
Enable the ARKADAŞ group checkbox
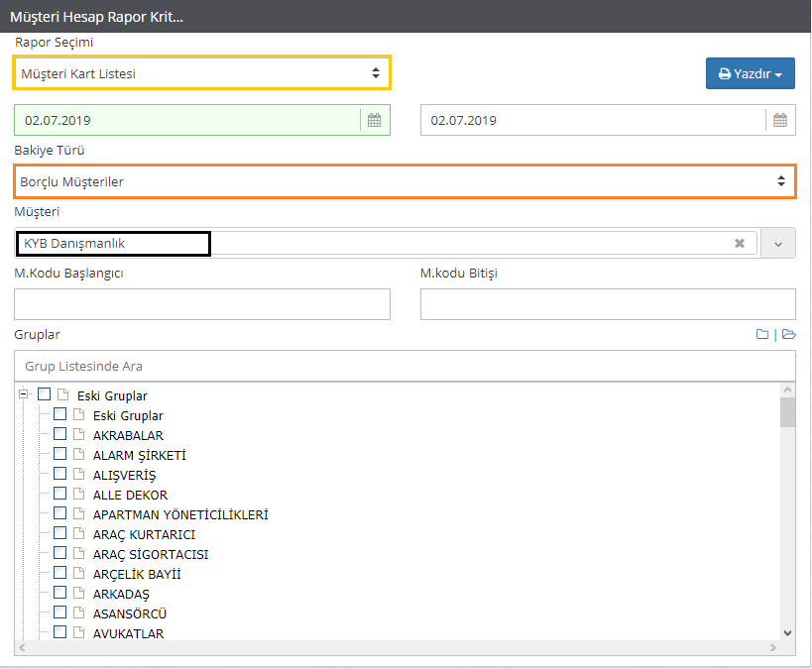[60, 593]
